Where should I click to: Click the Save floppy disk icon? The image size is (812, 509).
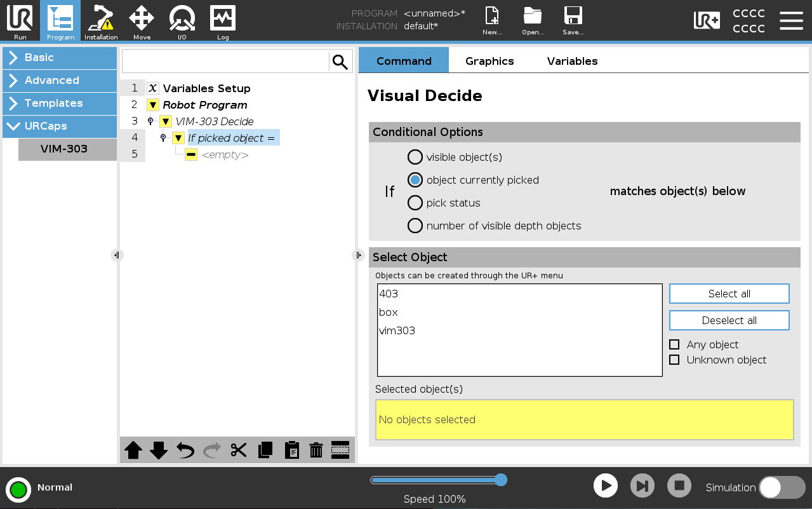(573, 20)
